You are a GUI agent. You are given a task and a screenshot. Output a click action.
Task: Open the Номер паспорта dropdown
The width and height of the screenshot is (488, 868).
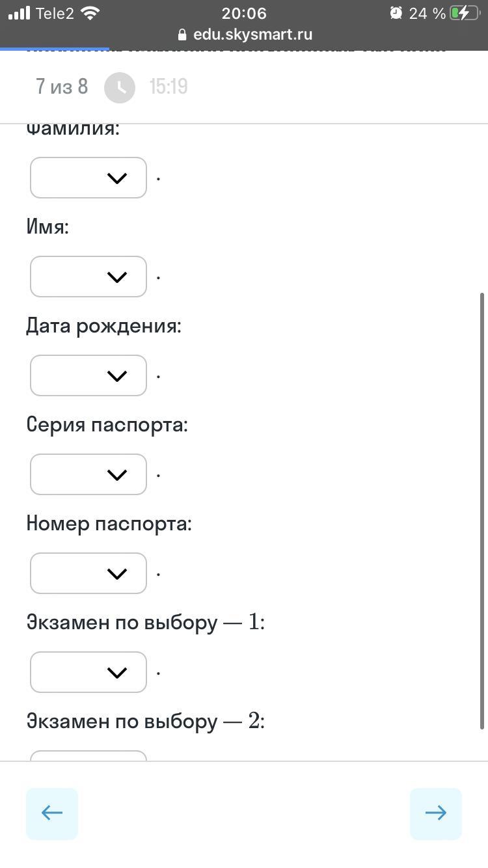(x=88, y=573)
